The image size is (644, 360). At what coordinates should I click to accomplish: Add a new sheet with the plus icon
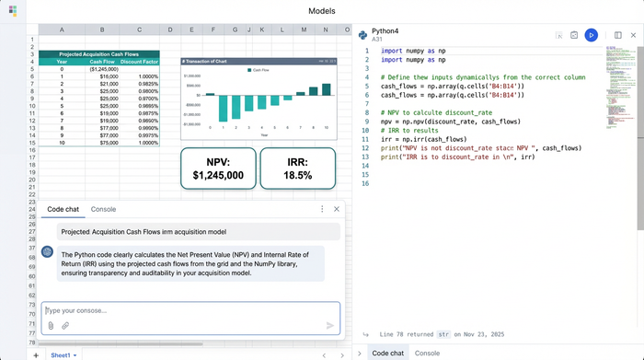(x=36, y=355)
